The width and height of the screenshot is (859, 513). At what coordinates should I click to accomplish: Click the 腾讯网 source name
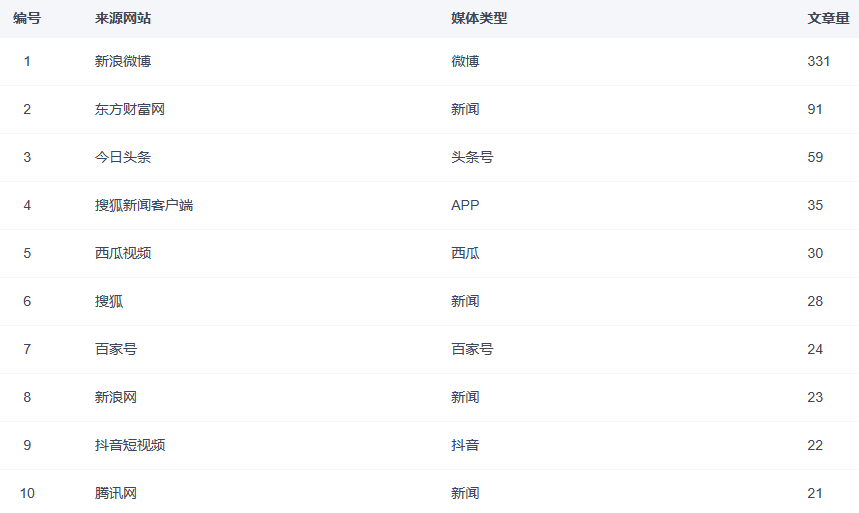tap(116, 493)
